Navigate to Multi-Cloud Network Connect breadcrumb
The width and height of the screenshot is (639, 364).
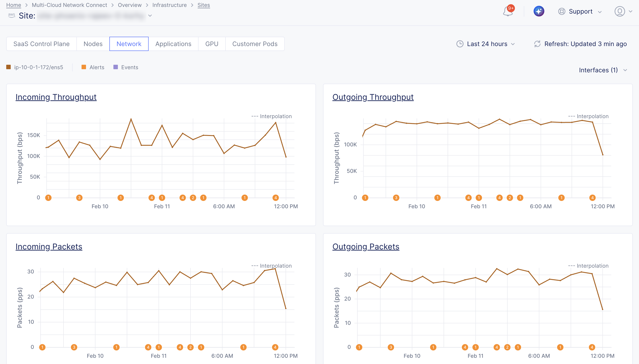(69, 5)
